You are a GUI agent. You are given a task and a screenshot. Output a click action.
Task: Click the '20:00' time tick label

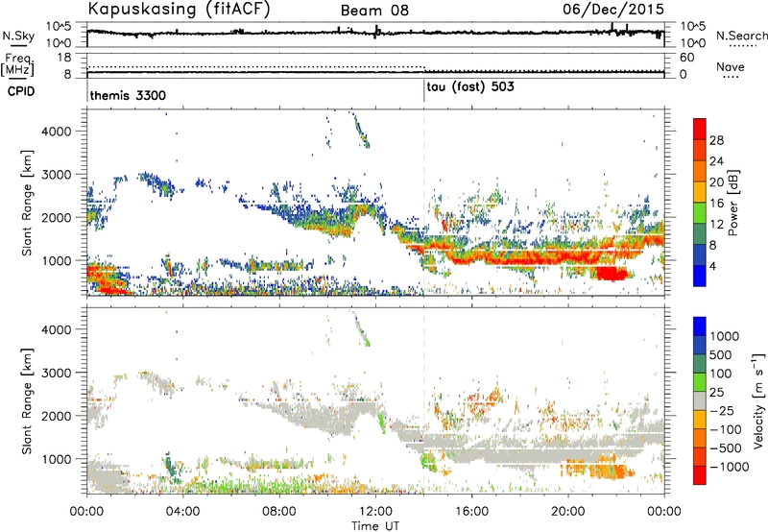coord(567,512)
